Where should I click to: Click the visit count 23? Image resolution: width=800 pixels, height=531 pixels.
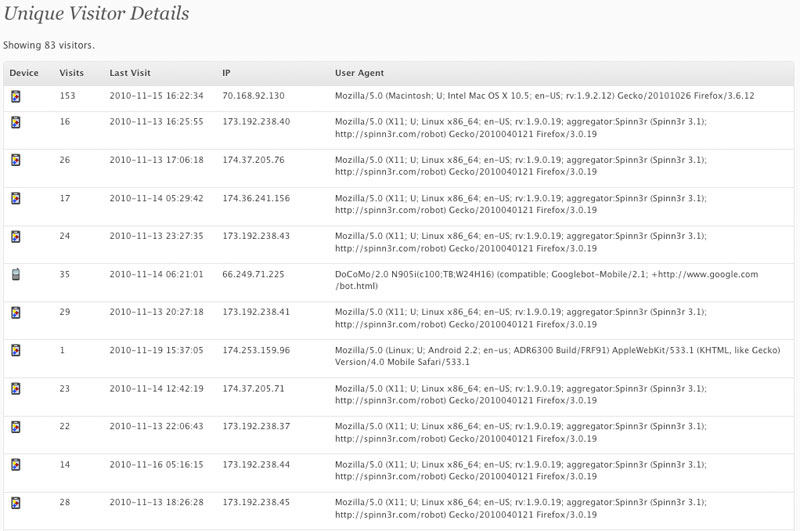tap(65, 389)
